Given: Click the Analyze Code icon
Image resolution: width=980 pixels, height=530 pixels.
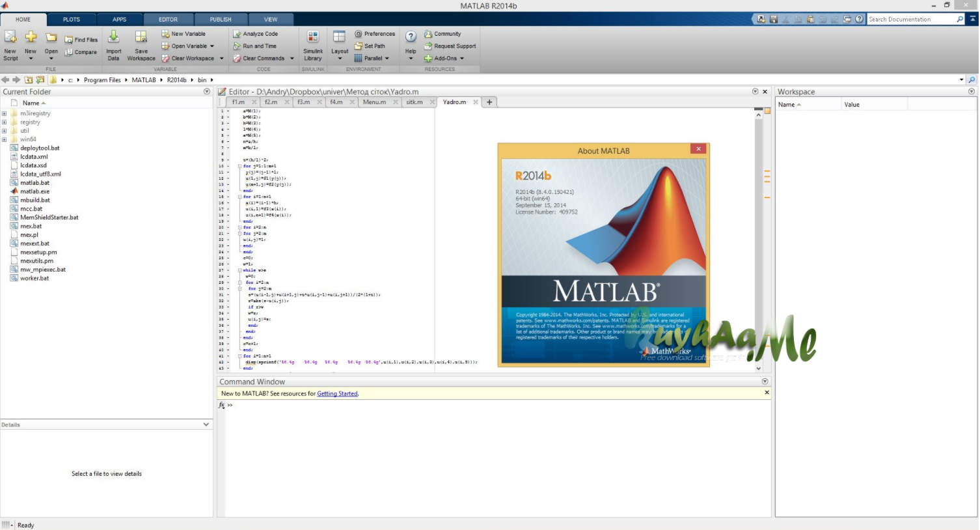Looking at the screenshot, I should pos(238,34).
